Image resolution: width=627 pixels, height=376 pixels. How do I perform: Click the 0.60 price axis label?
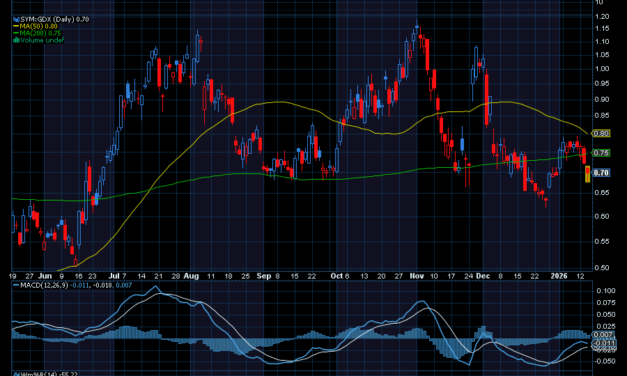602,216
